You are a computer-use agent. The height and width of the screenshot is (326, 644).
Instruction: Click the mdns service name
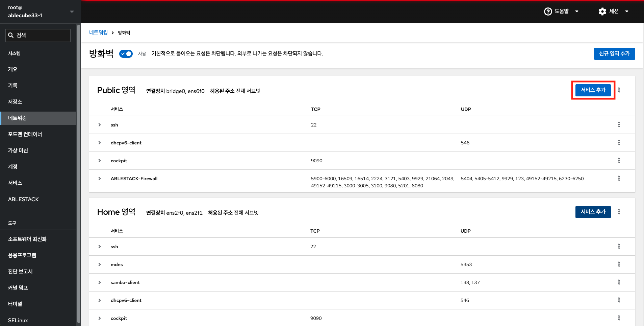117,264
